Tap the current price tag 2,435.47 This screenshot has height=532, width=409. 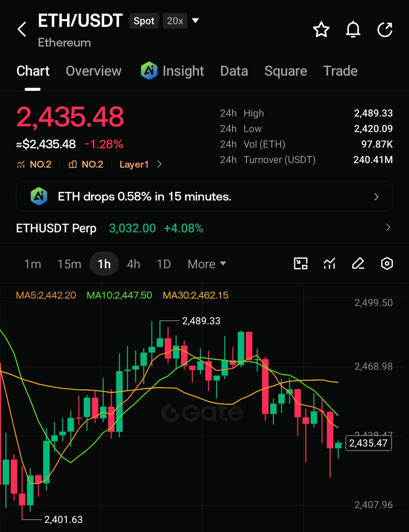[368, 443]
